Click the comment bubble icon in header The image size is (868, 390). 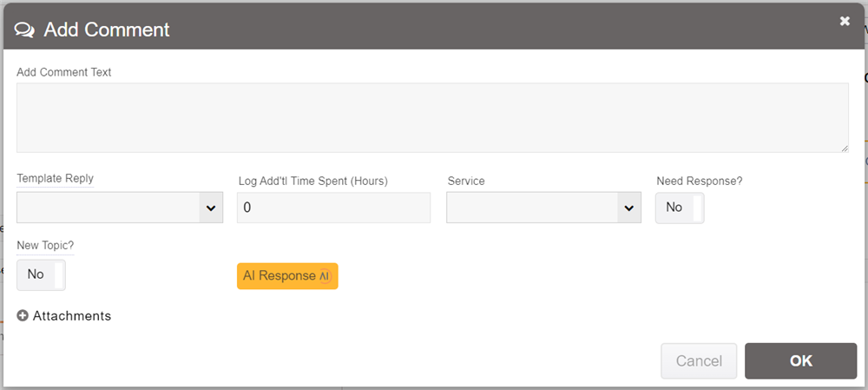point(24,30)
